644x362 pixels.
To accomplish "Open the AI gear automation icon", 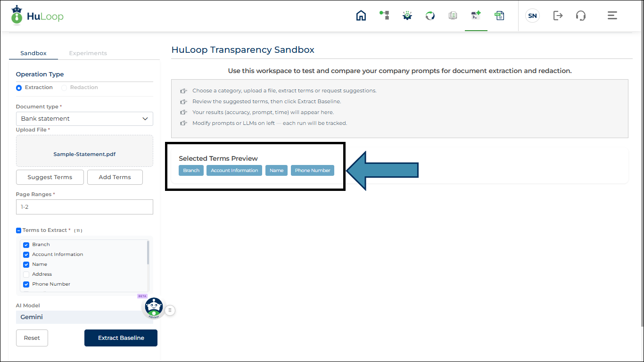I will coord(407,16).
